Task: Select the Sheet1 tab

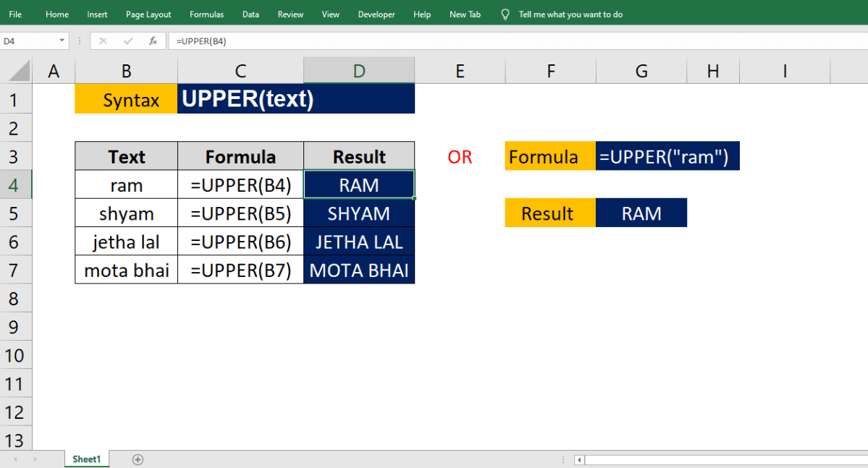Action: pos(86,459)
